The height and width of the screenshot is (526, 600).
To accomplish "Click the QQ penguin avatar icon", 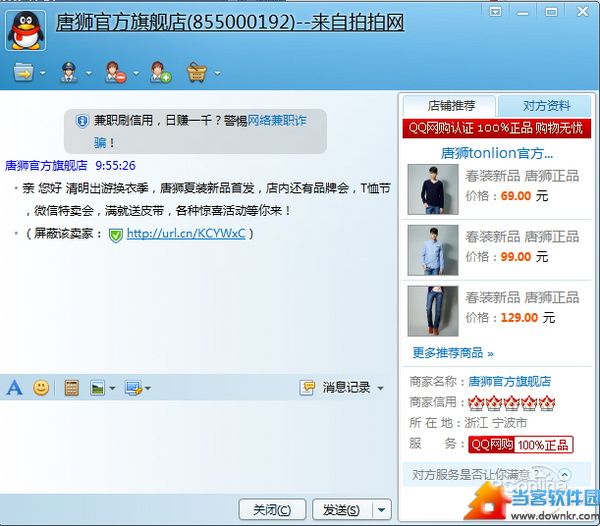I will (26, 30).
